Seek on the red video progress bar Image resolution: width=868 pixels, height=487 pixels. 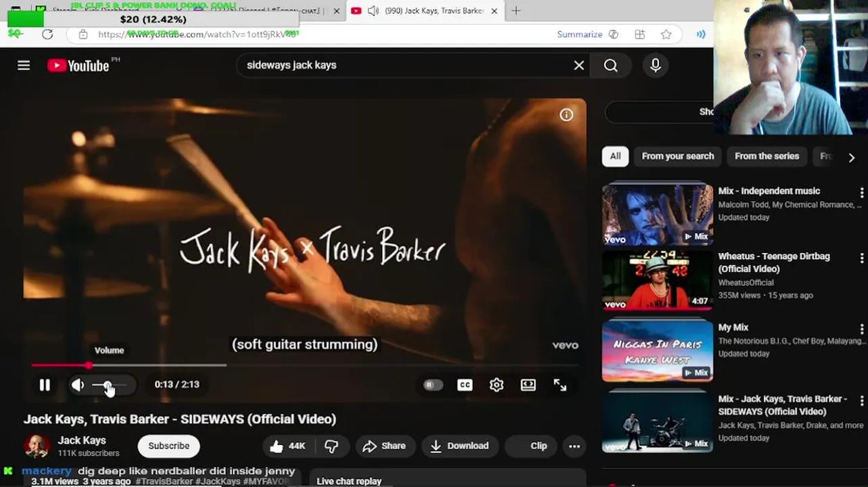click(x=304, y=365)
